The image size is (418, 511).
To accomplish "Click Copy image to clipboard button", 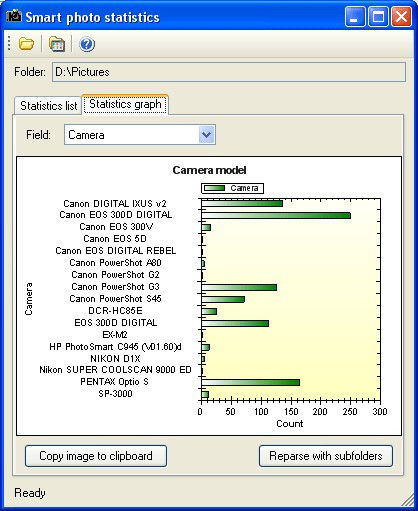I will [96, 456].
